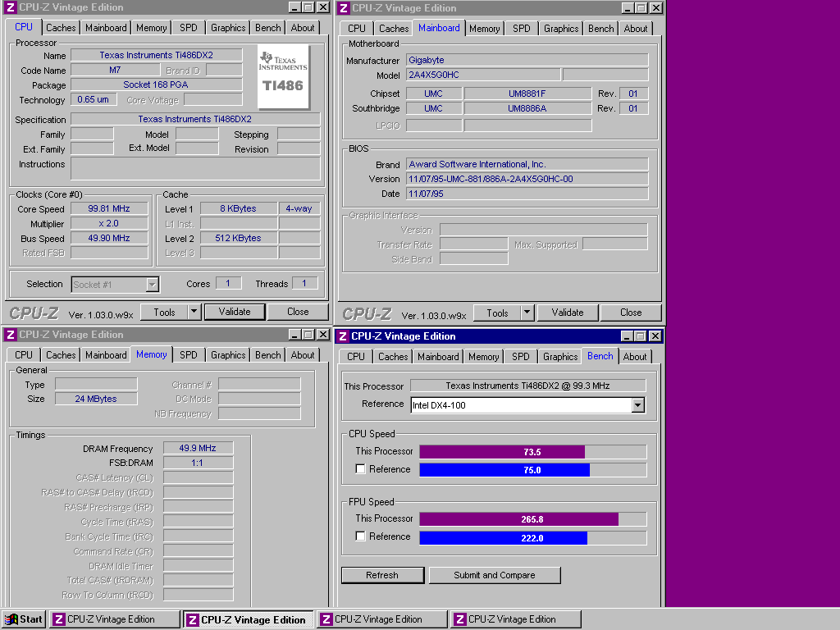Open the Mainboard tab in Memory window
This screenshot has width=840, height=630.
pos(106,355)
